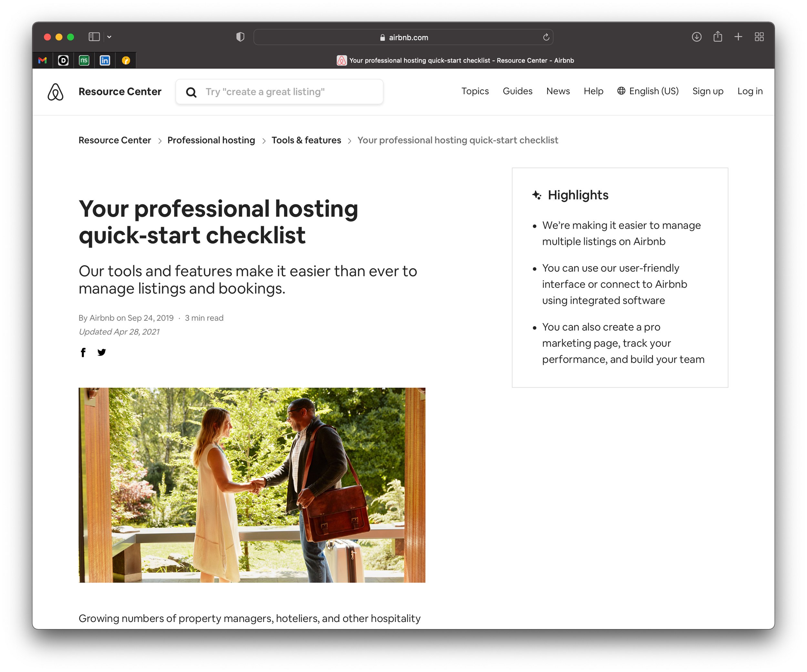This screenshot has height=672, width=807.
Task: Open Safari downloads icon
Action: tap(696, 37)
